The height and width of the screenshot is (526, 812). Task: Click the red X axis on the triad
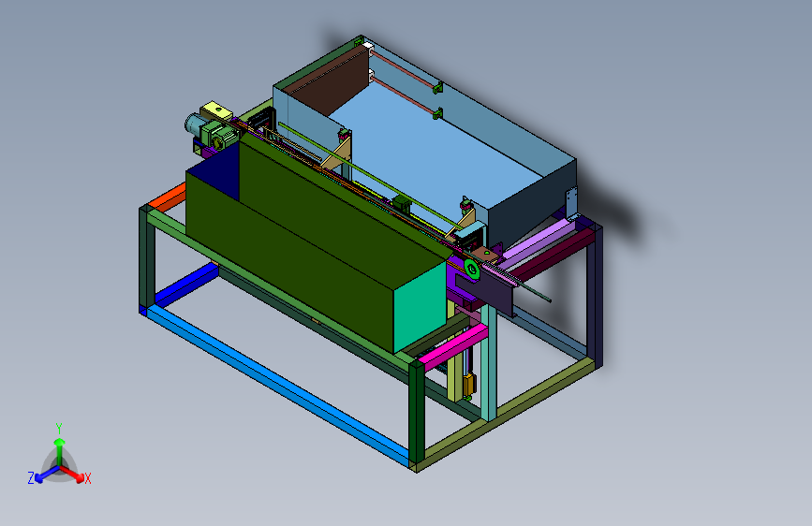[73, 474]
